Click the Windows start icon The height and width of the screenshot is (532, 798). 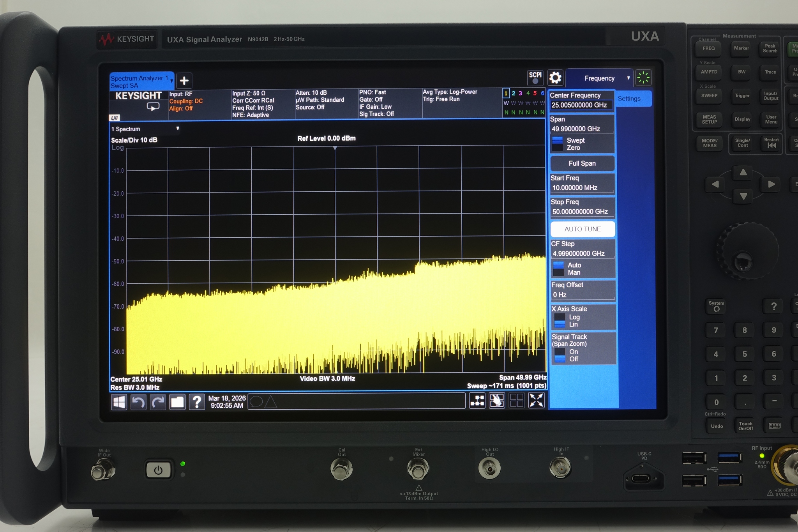point(119,401)
